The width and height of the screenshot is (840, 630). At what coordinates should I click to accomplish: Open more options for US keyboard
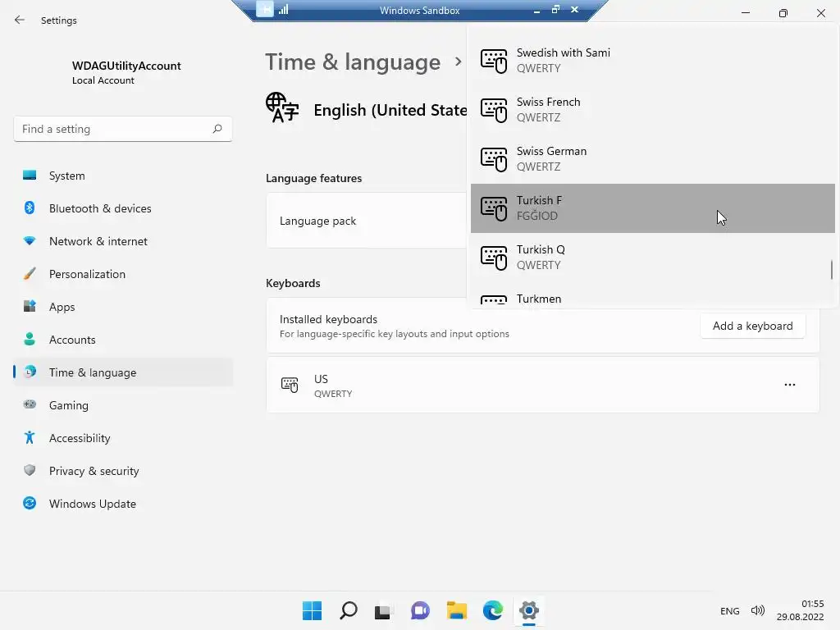[790, 385]
